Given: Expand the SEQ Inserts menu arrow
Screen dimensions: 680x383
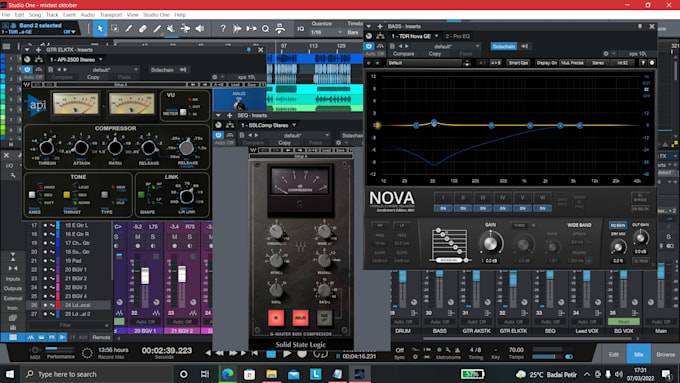Looking at the screenshot, I should [x=218, y=115].
